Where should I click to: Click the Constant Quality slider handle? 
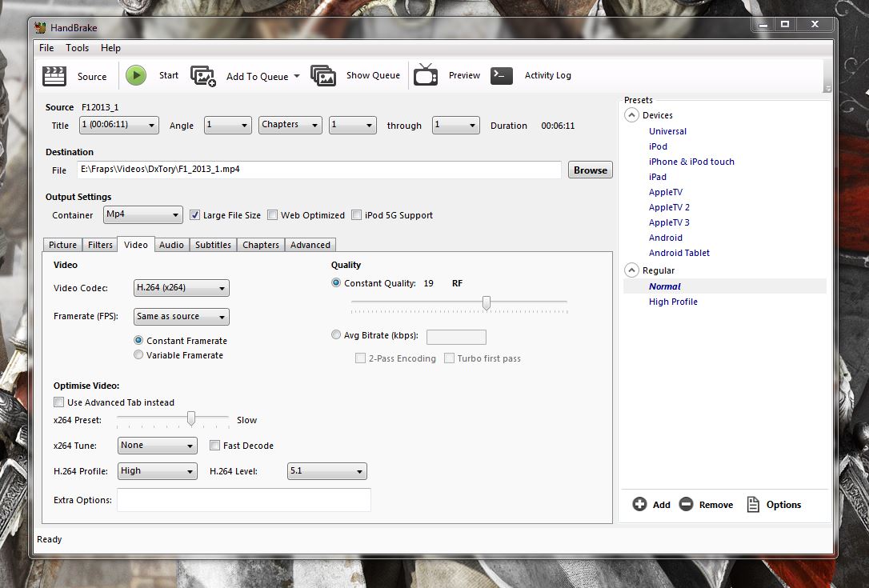coord(486,302)
